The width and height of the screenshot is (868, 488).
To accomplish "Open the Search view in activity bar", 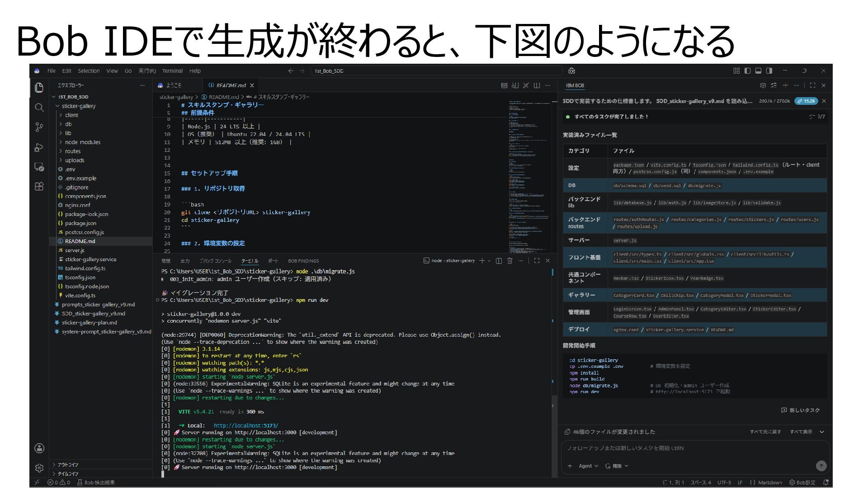I will tap(39, 108).
